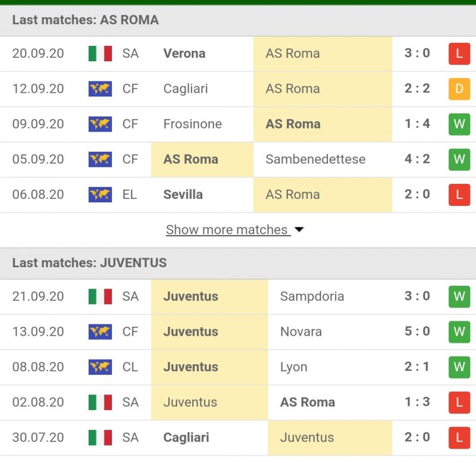Viewport: 476px width, 463px height.
Task: Open the Sevilla team link
Action: click(x=183, y=195)
